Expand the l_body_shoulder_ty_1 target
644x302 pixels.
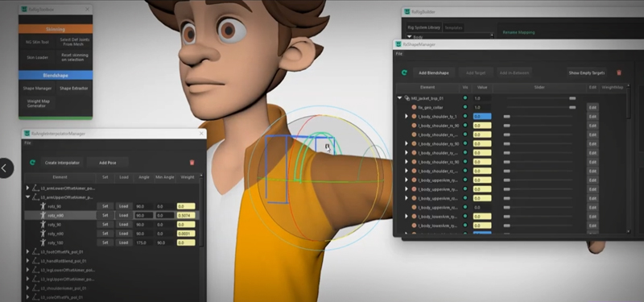pyautogui.click(x=407, y=116)
